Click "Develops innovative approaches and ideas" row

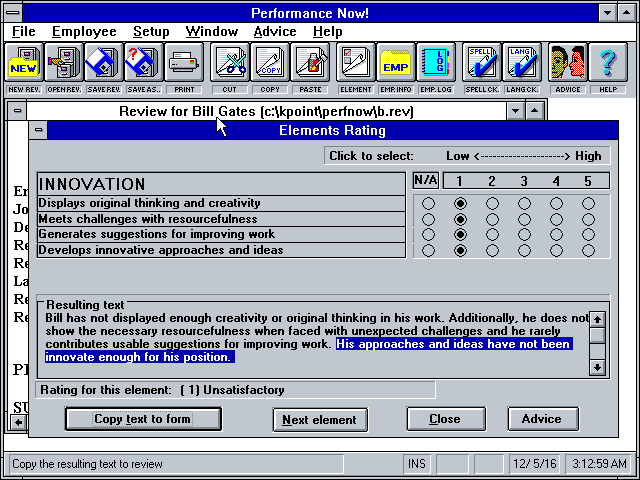221,250
